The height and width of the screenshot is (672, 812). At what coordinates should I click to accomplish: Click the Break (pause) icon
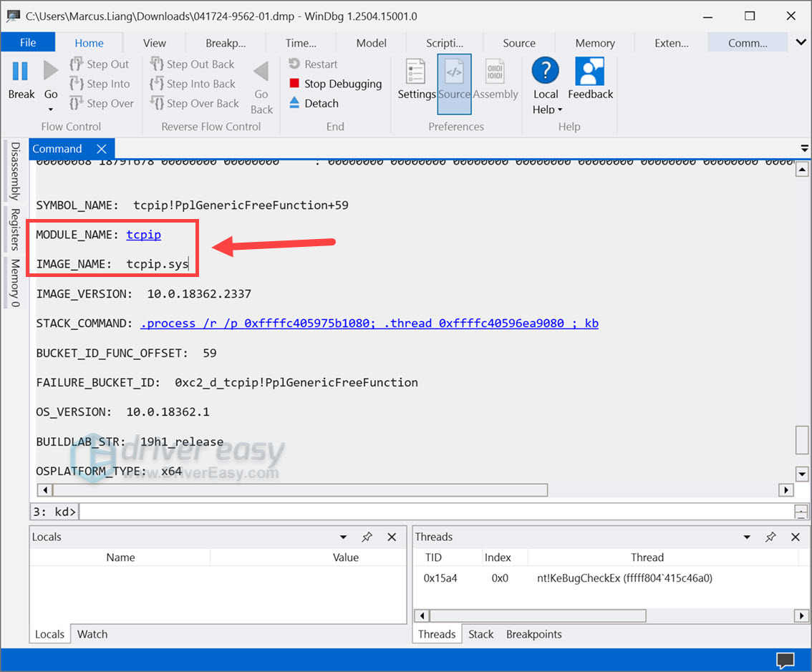[20, 71]
